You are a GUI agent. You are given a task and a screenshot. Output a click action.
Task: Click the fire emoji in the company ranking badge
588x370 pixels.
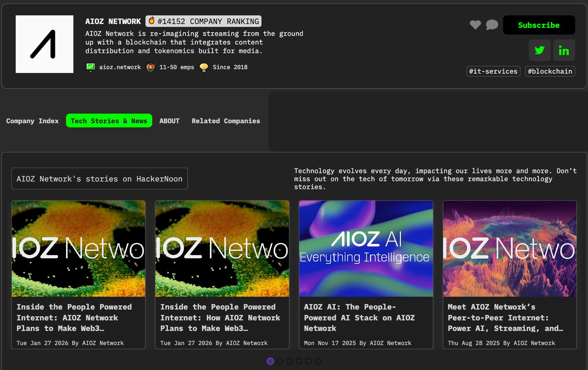pos(151,21)
